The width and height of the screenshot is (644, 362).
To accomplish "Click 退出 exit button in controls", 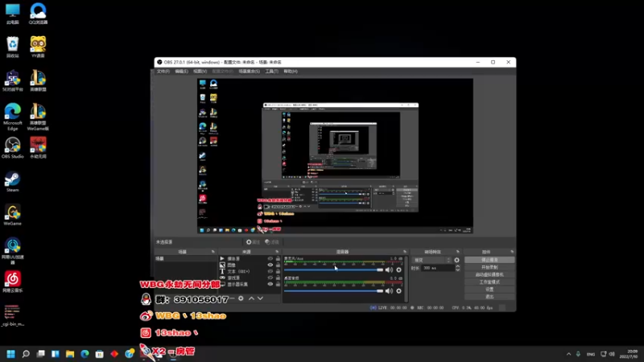I will 489,296.
